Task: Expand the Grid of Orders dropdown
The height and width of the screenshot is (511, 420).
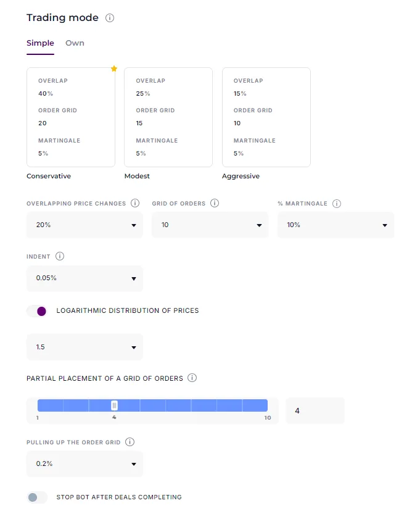Action: pos(210,225)
